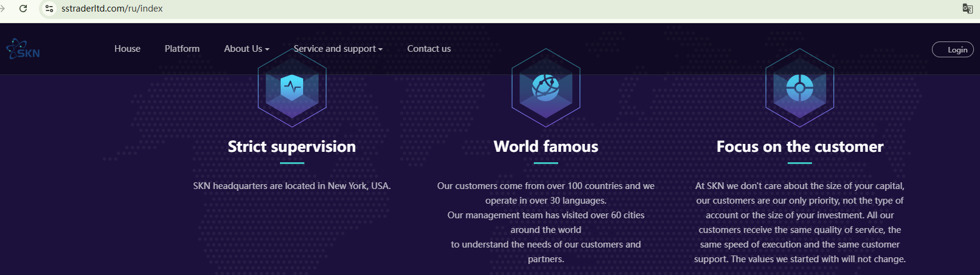Click the Strict supervision heading
980x275 pixels.
click(x=292, y=146)
